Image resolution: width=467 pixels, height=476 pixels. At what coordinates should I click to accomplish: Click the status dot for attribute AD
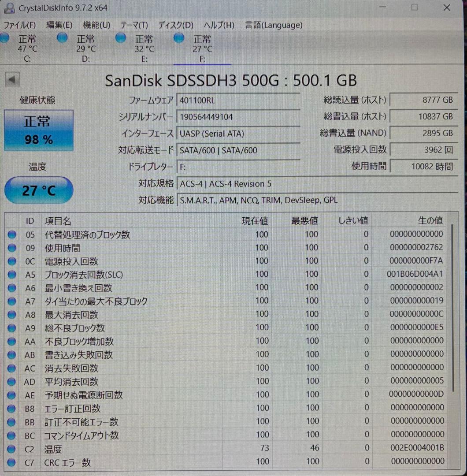tap(11, 382)
